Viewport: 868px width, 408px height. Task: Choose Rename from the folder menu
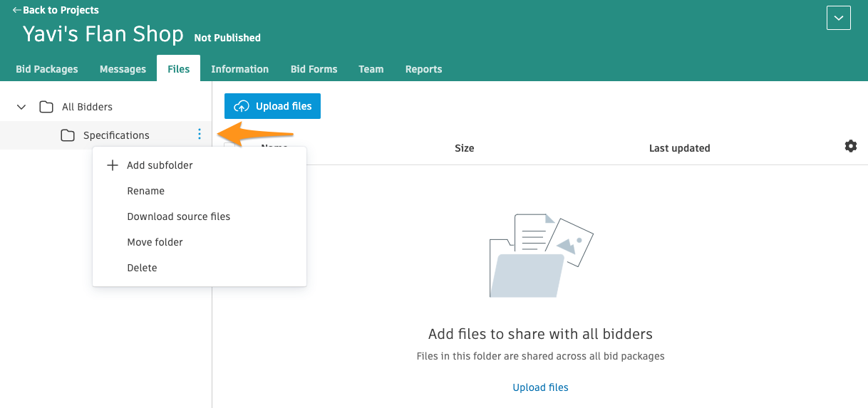(145, 191)
